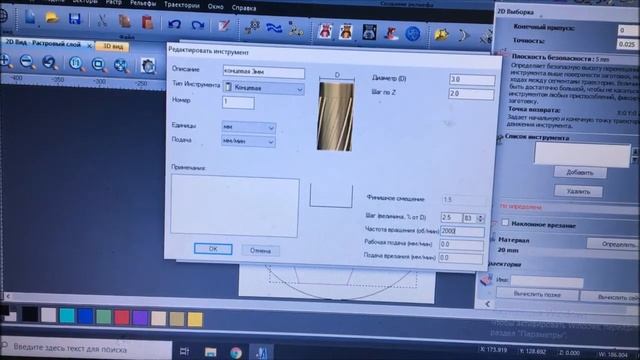Save project with the floppy disk icon
This screenshot has width=640, height=360.
click(75, 19)
